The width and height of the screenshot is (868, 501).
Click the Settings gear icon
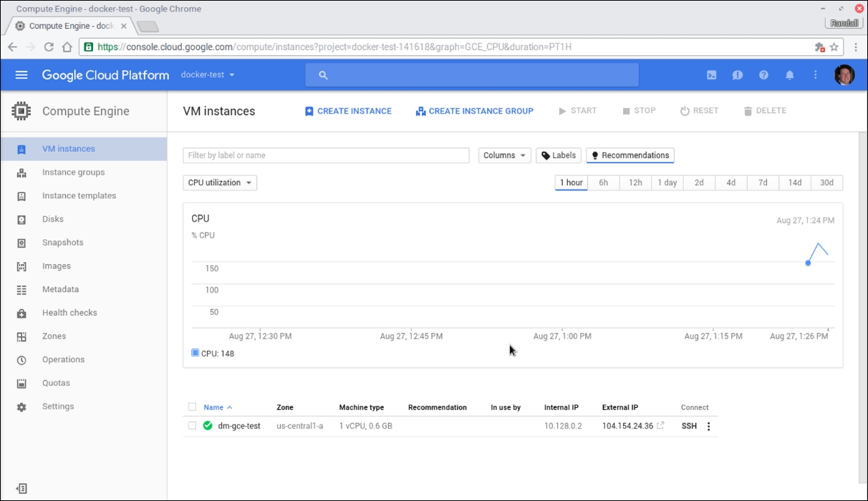pyautogui.click(x=21, y=407)
